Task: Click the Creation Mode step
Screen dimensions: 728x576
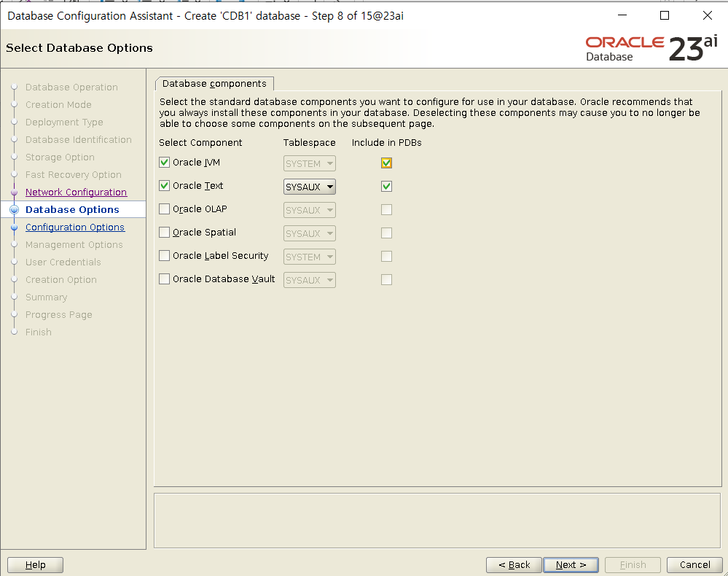Action: point(58,104)
